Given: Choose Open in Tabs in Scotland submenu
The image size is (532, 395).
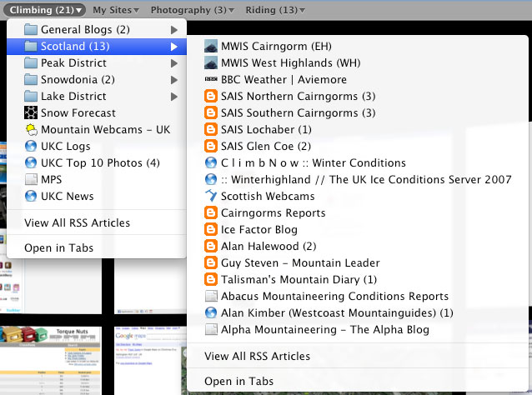Looking at the screenshot, I should pyautogui.click(x=358, y=381).
